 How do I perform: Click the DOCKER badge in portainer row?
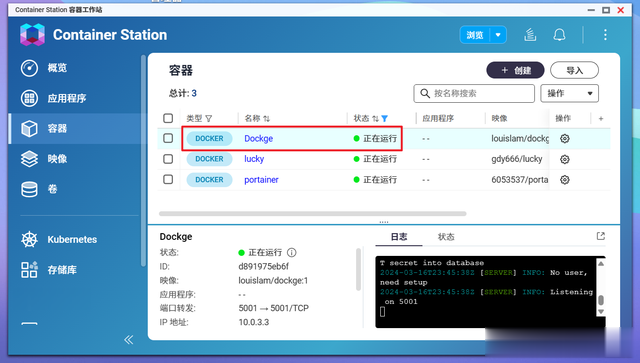tap(209, 180)
